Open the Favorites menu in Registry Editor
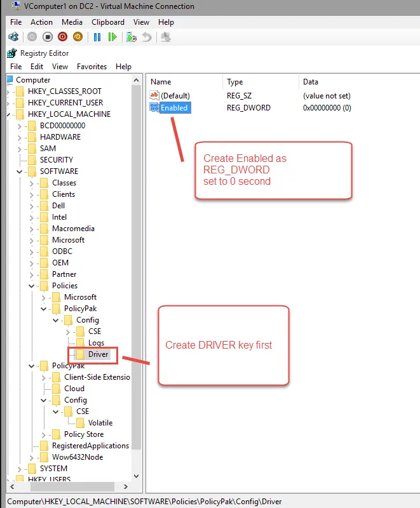Screen dimensions: 420x508 tap(91, 67)
